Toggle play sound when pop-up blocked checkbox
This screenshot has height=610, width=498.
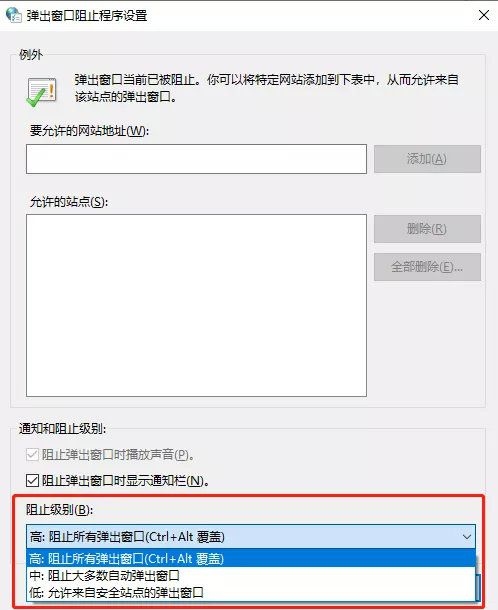(32, 454)
